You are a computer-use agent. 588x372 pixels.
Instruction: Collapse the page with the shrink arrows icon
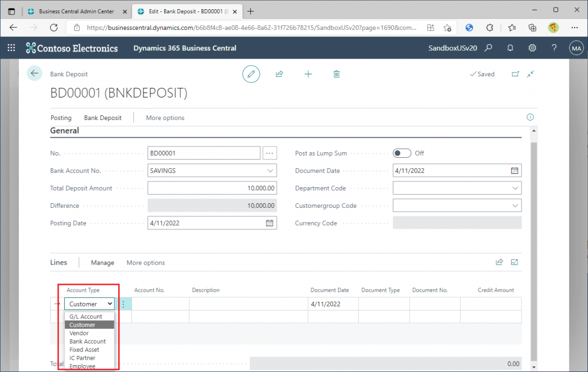click(530, 74)
